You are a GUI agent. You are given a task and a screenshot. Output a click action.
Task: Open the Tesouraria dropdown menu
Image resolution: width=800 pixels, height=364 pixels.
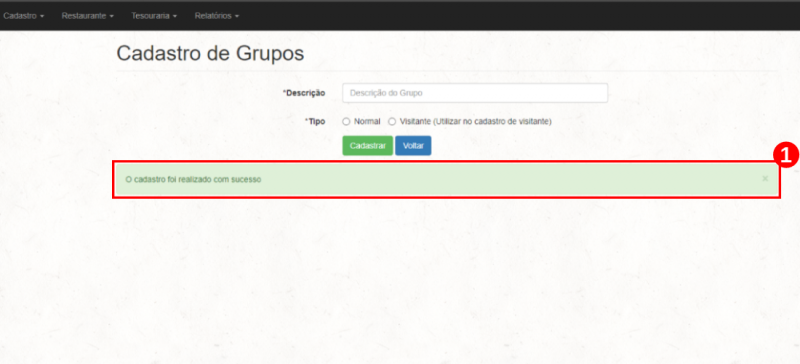click(154, 16)
